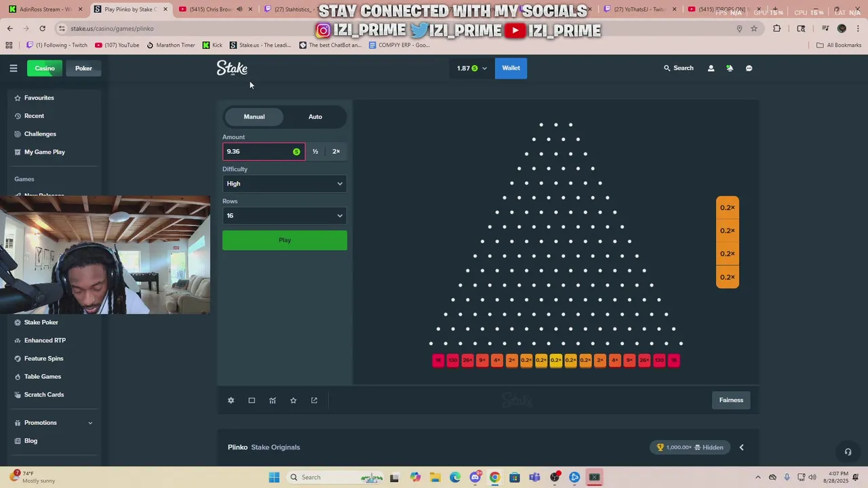
Task: Click the Windows Start button
Action: click(x=274, y=477)
